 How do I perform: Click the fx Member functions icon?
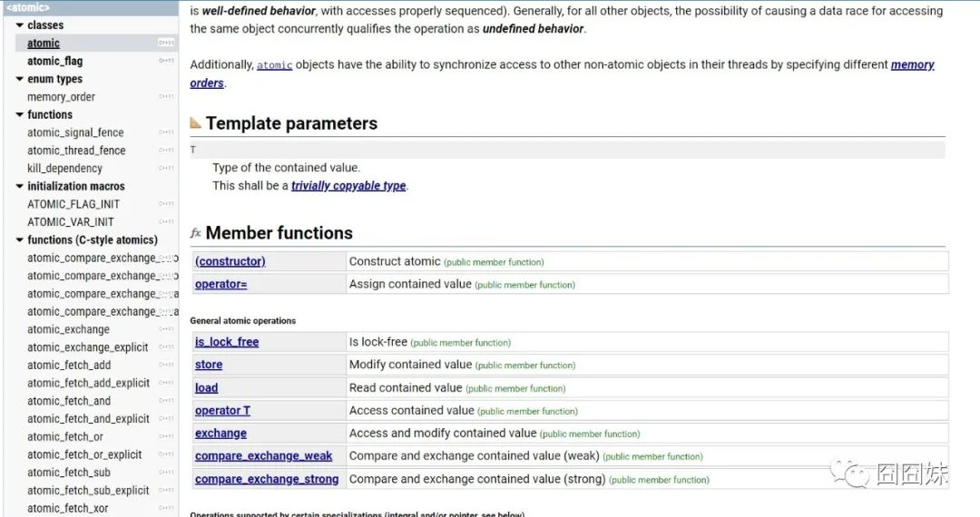(x=196, y=233)
